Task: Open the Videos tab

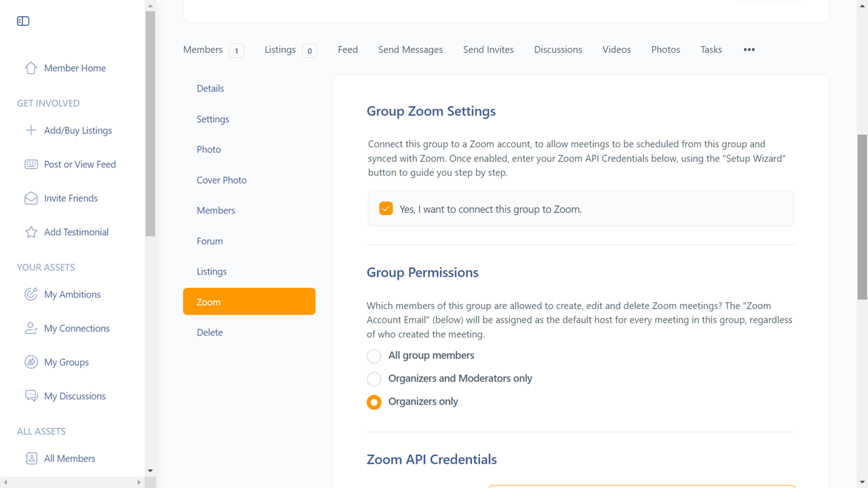Action: point(616,49)
